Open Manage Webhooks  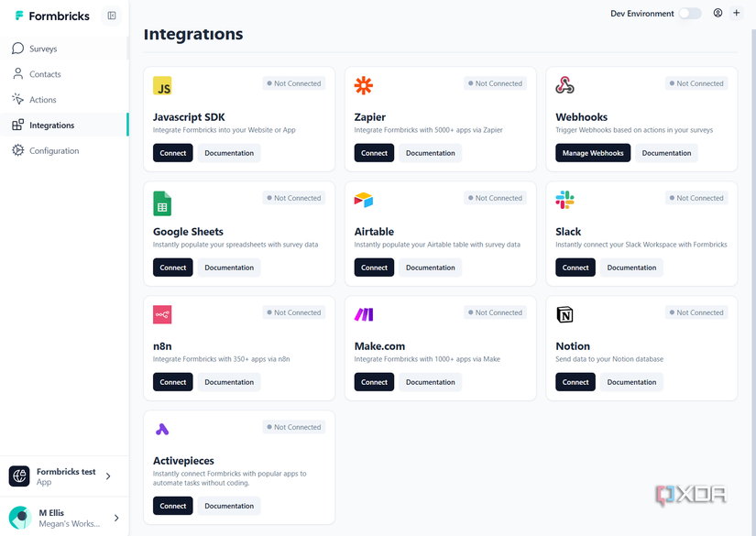[592, 152]
